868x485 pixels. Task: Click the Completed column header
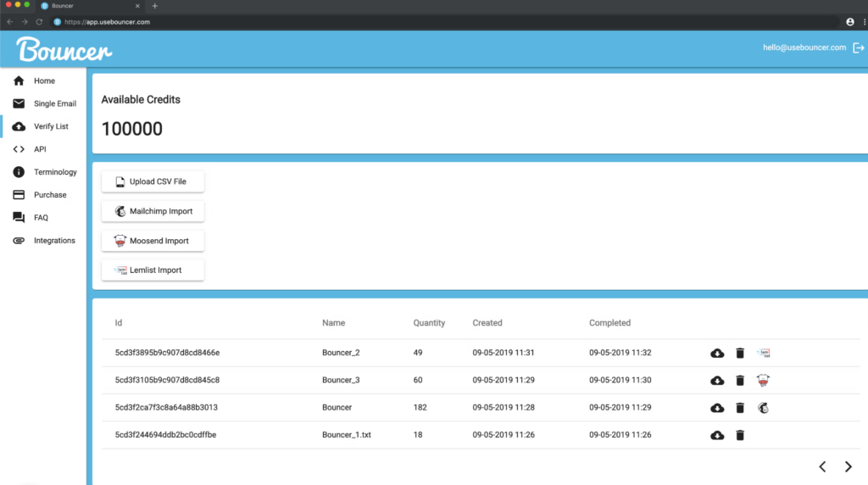609,323
